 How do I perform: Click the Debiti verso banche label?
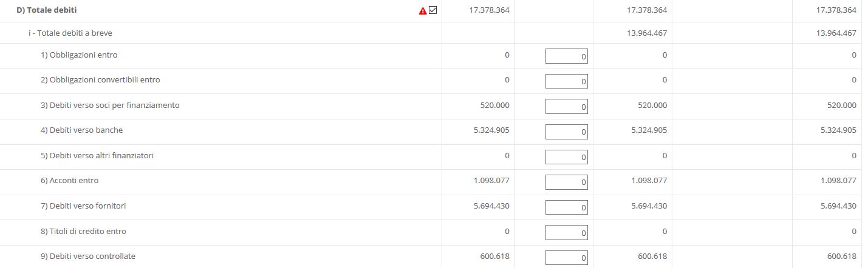pyautogui.click(x=81, y=130)
